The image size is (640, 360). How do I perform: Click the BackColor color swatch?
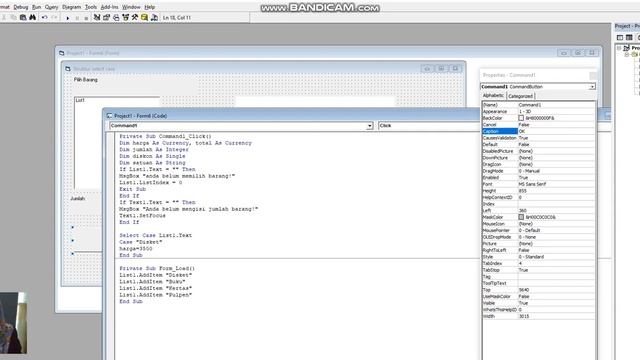point(521,118)
